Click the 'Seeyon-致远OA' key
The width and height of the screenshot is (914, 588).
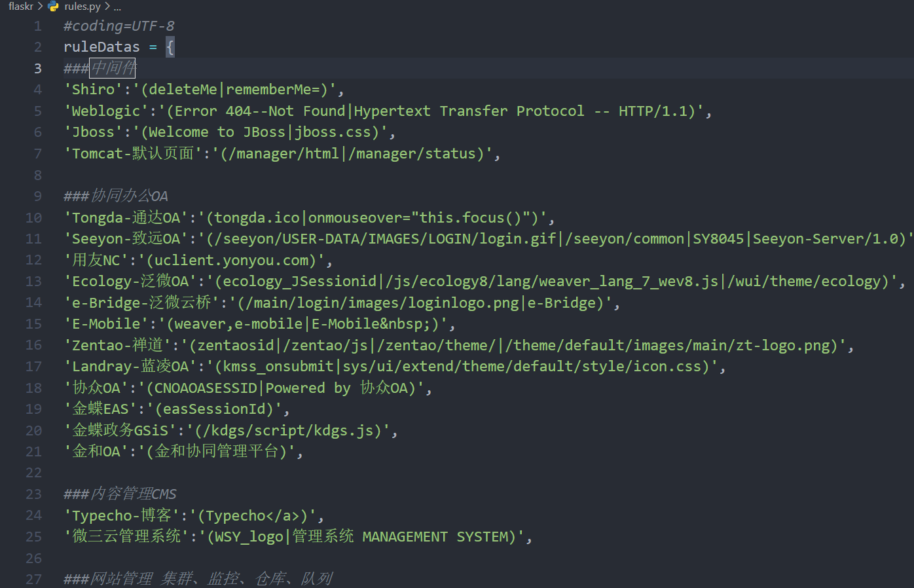coord(126,239)
